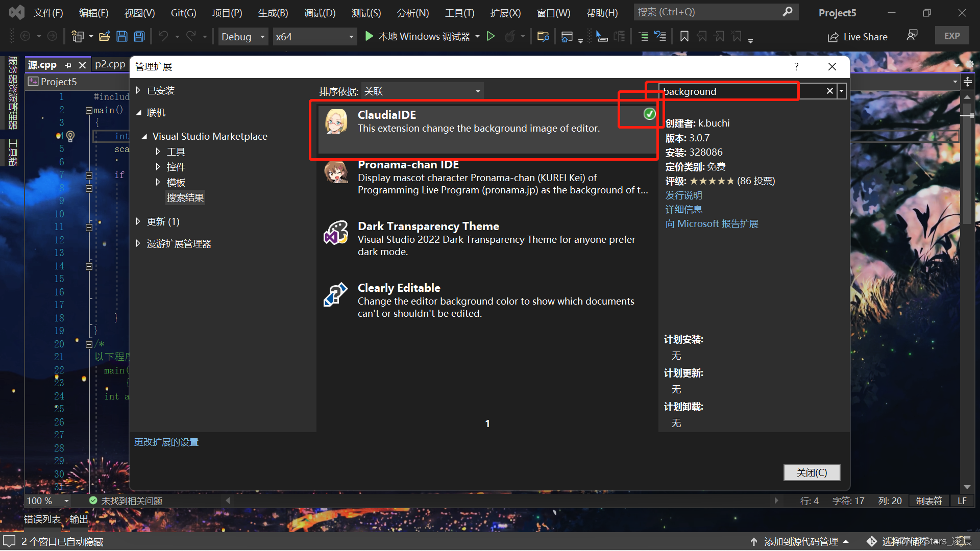Click the Dark Transparency Theme palette icon

coord(336,233)
